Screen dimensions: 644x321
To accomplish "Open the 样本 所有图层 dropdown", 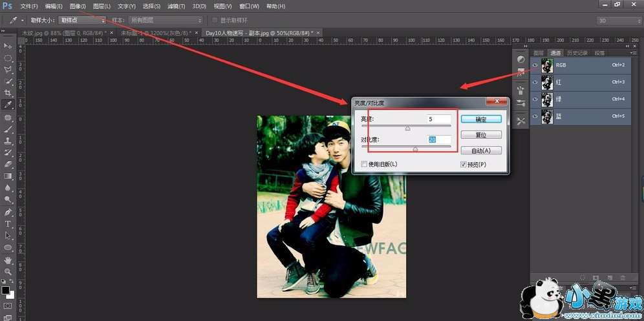I will click(x=166, y=21).
